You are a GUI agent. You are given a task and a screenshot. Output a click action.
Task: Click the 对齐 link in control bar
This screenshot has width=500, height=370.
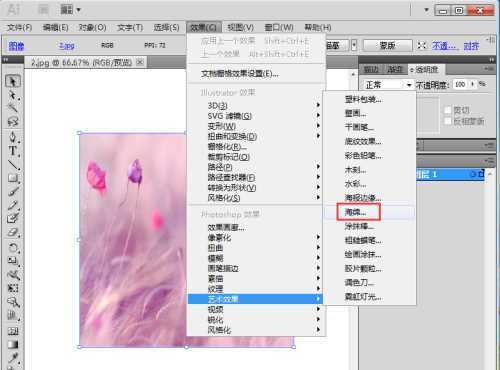pyautogui.click(x=471, y=46)
